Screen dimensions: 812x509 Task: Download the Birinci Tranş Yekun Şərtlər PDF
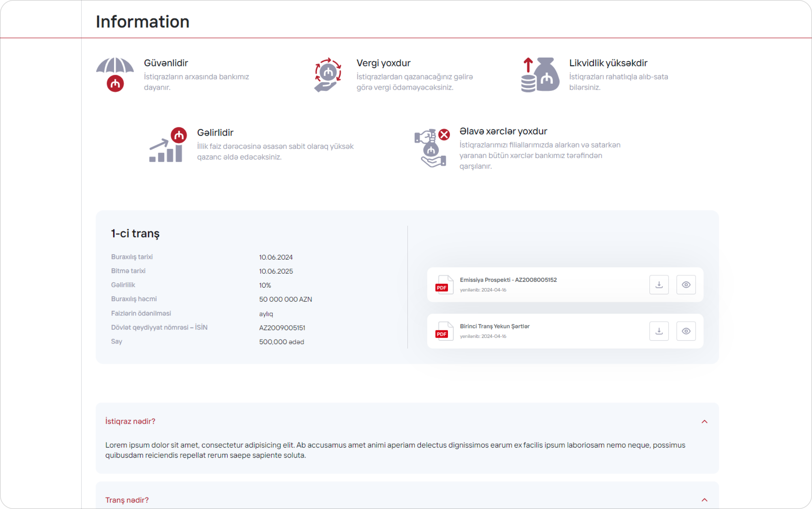[659, 331]
